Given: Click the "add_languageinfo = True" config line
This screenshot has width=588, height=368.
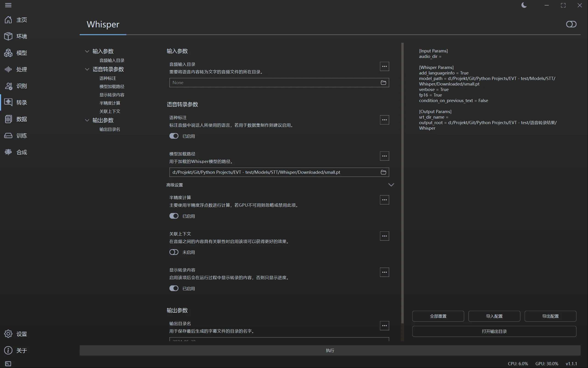Looking at the screenshot, I should pyautogui.click(x=444, y=73).
